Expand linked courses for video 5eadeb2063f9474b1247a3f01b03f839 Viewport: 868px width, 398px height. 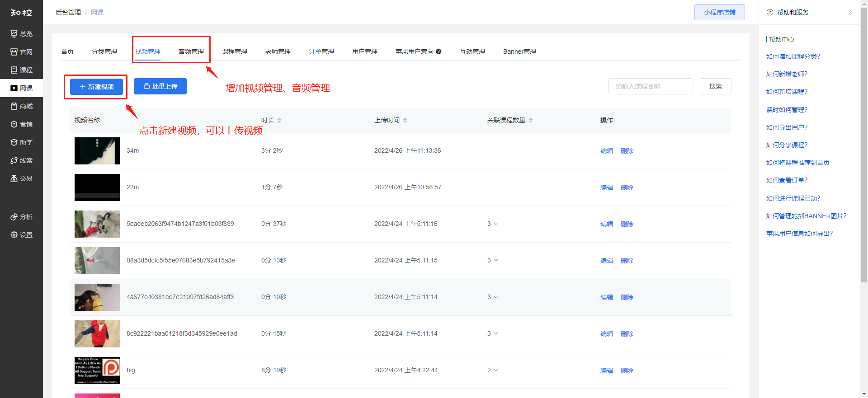[x=496, y=224]
